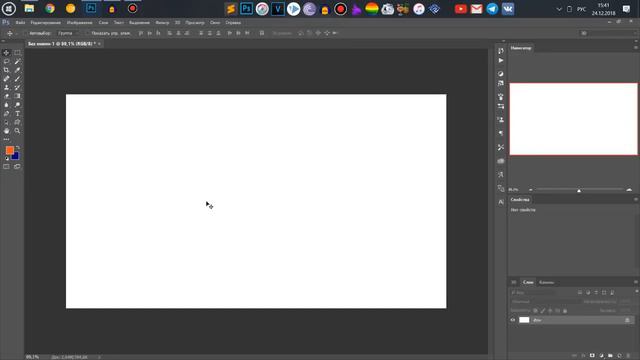This screenshot has height=360, width=640.
Task: Reset default foreground and background colors
Action: (x=7, y=158)
